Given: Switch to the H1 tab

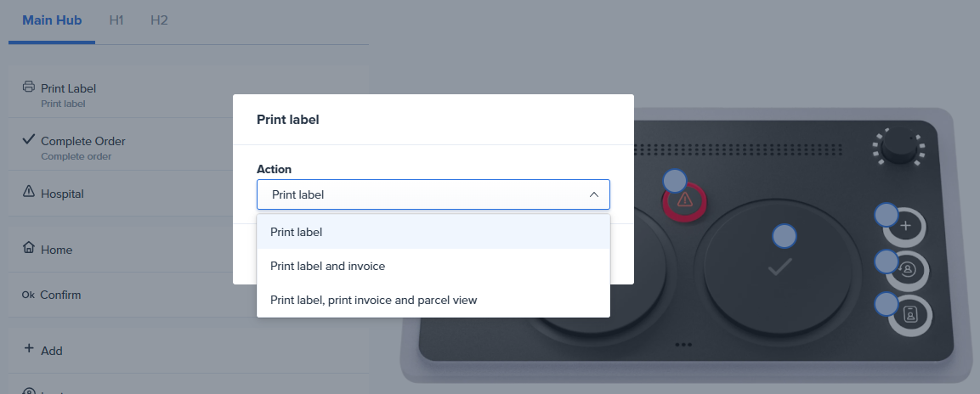Looking at the screenshot, I should (x=116, y=20).
